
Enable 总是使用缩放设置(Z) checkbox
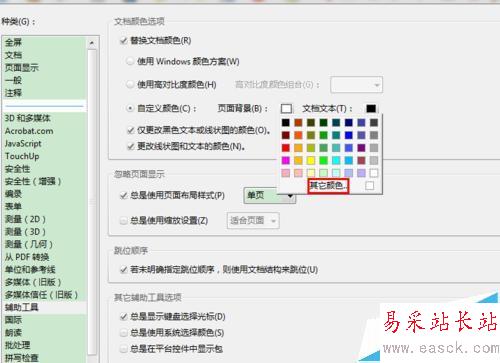coord(124,221)
